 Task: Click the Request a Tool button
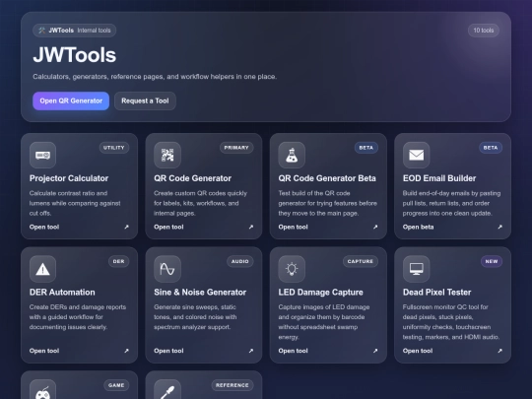[145, 100]
